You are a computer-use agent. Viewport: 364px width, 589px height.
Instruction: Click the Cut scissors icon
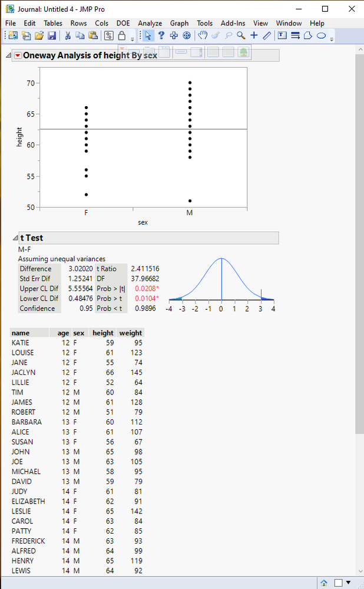68,36
